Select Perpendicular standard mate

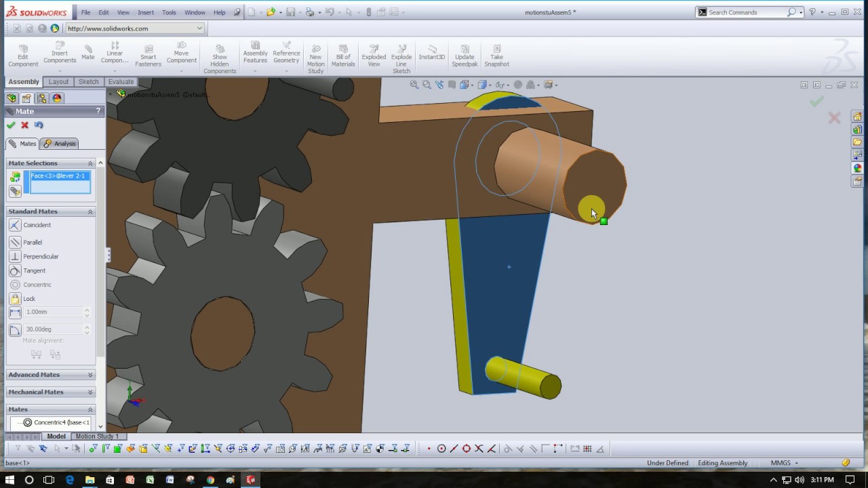35,256
